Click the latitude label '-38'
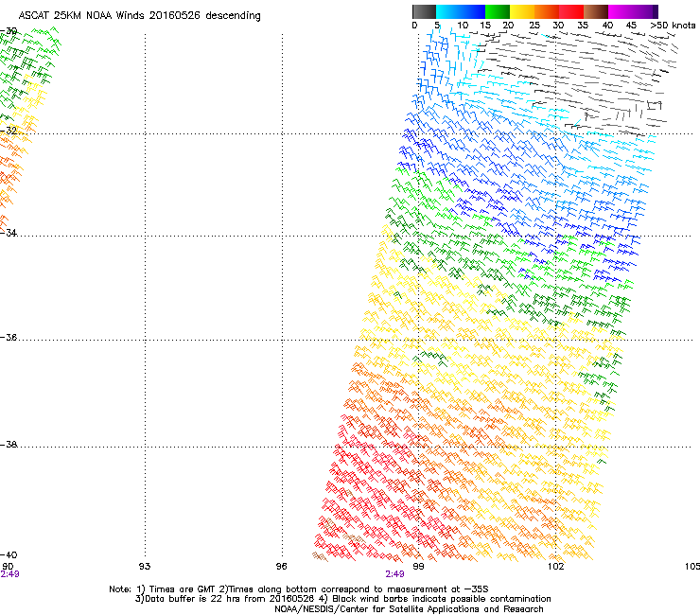The height and width of the screenshot is (615, 700). [x=9, y=445]
